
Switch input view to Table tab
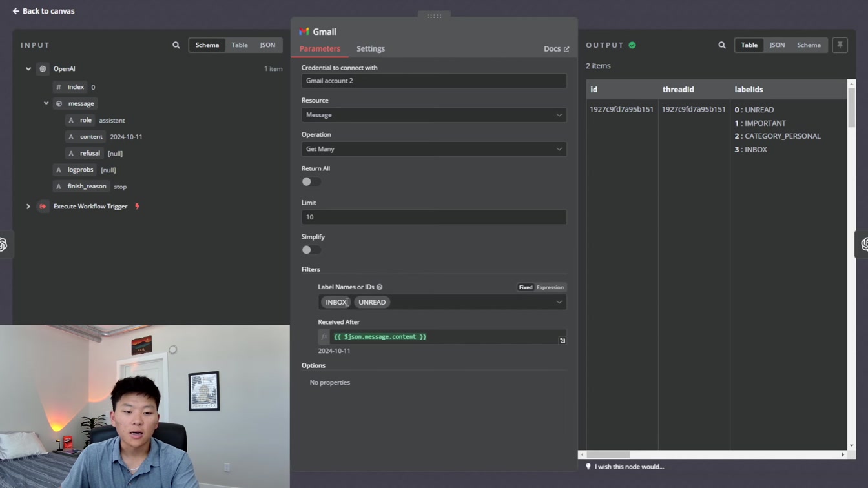click(240, 45)
